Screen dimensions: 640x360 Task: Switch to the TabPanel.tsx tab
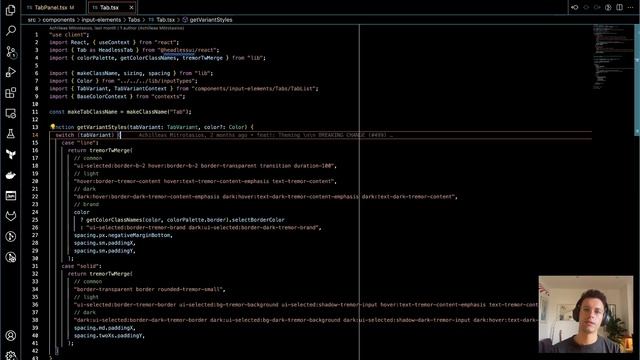click(x=51, y=7)
